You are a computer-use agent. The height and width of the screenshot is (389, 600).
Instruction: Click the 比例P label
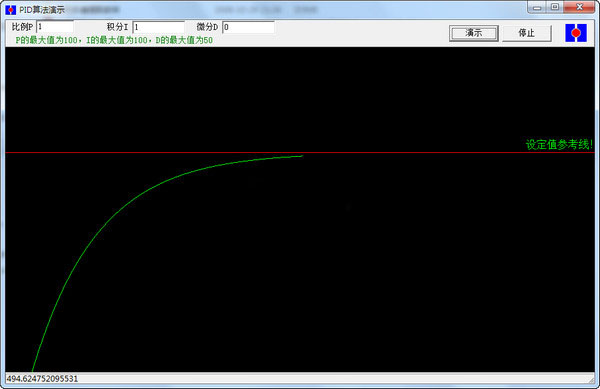[x=23, y=27]
